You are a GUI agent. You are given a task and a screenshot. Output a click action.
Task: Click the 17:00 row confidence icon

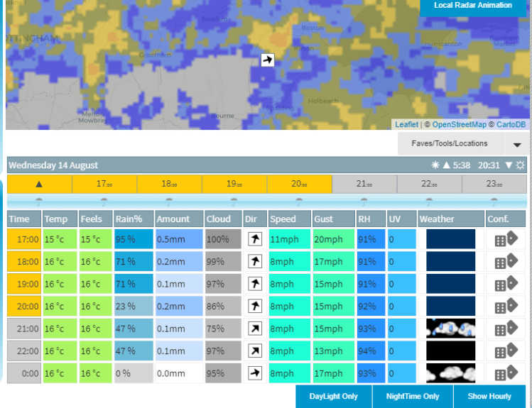coord(506,239)
